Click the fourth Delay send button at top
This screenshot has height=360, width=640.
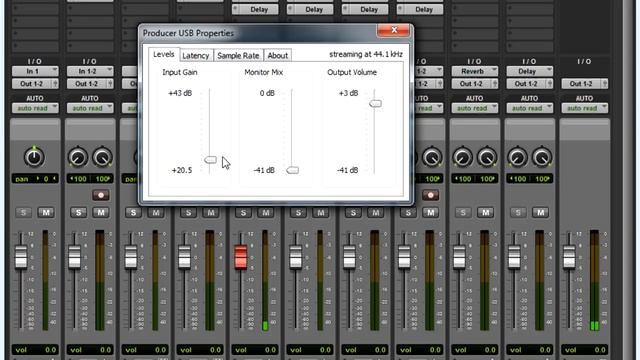click(x=420, y=9)
